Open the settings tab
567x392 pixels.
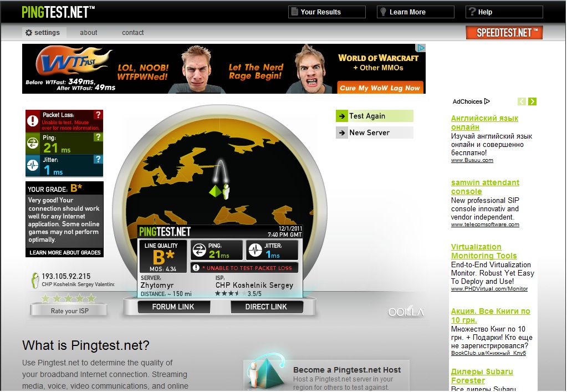(44, 33)
